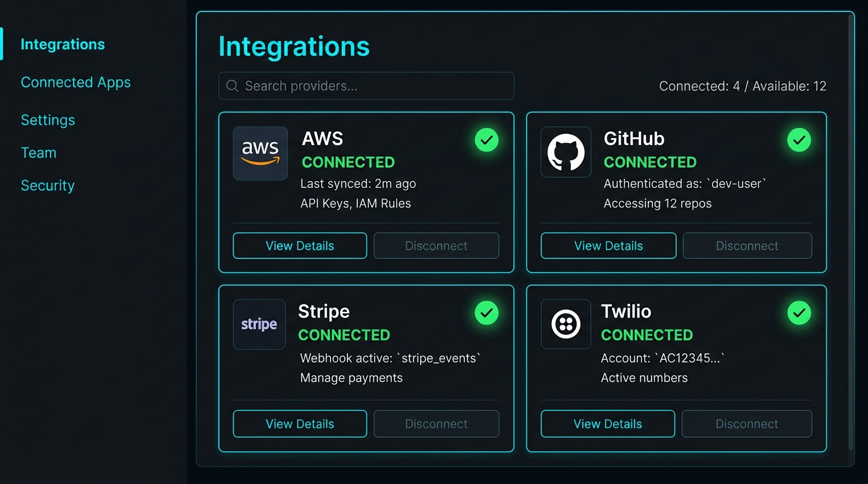
Task: Click 'Authenticated as: `dev-user`' text
Action: tap(685, 183)
